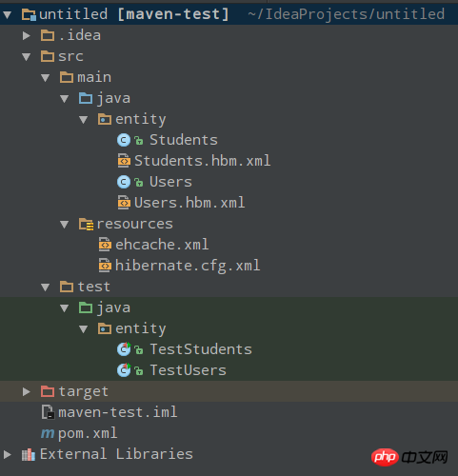
Task: Collapse the resources folder arrow
Action: 65,225
